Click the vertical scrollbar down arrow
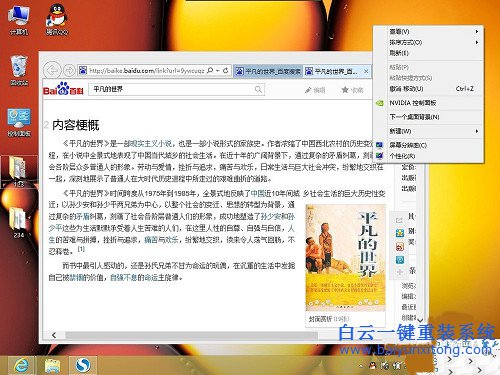 tap(421, 320)
